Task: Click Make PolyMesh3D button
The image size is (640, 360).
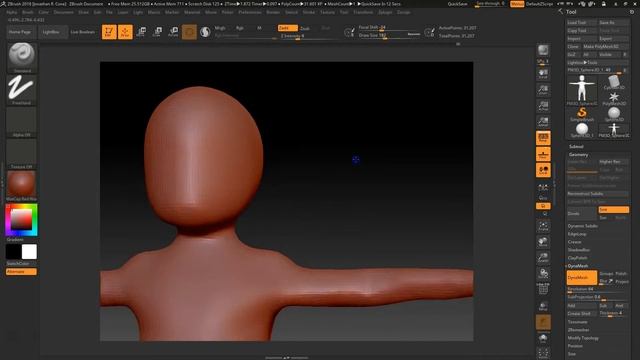Action: pyautogui.click(x=605, y=47)
